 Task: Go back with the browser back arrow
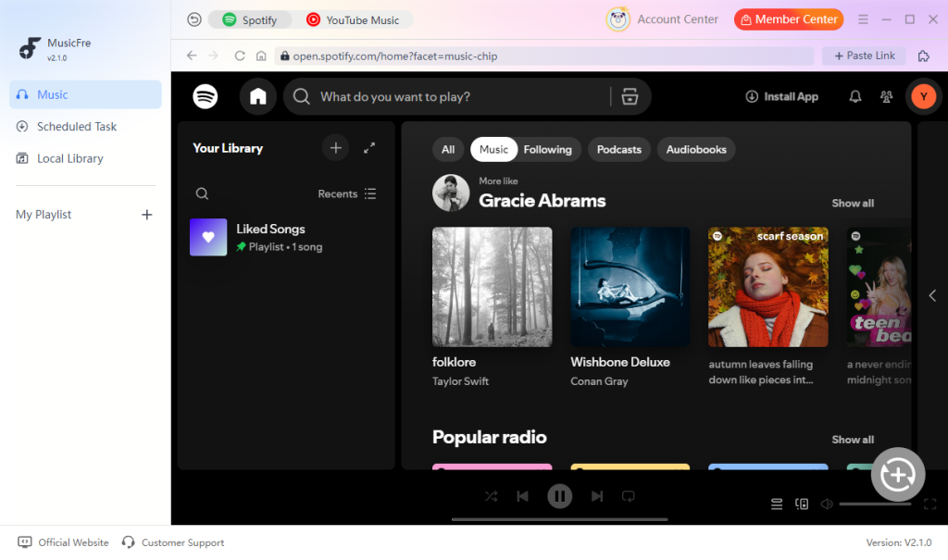pos(192,56)
